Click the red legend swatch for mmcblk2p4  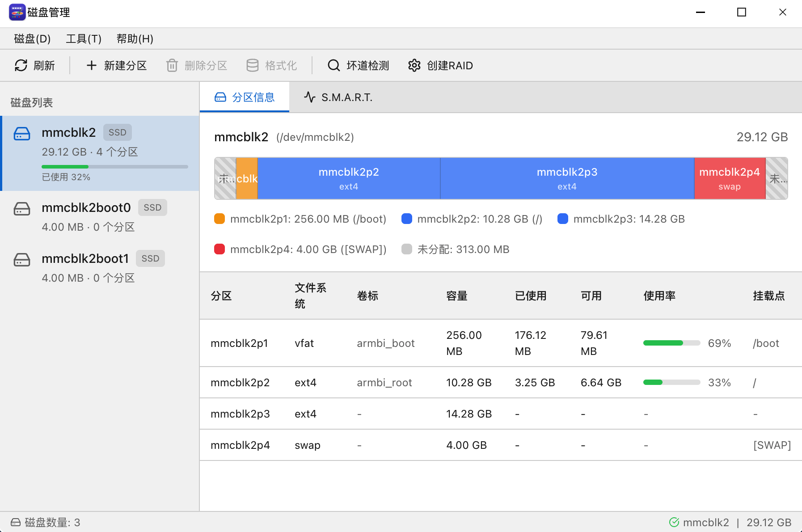[219, 249]
